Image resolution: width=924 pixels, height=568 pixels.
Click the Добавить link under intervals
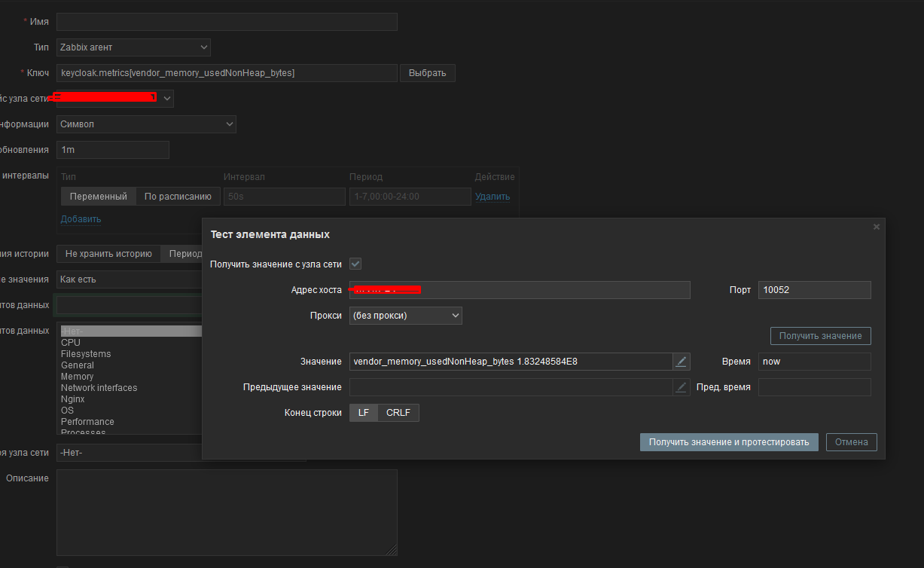tap(80, 218)
